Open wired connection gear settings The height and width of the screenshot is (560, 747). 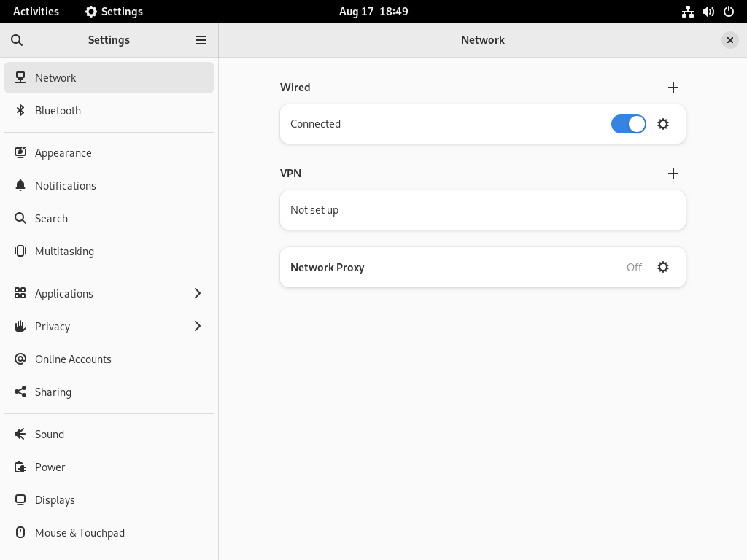(662, 124)
